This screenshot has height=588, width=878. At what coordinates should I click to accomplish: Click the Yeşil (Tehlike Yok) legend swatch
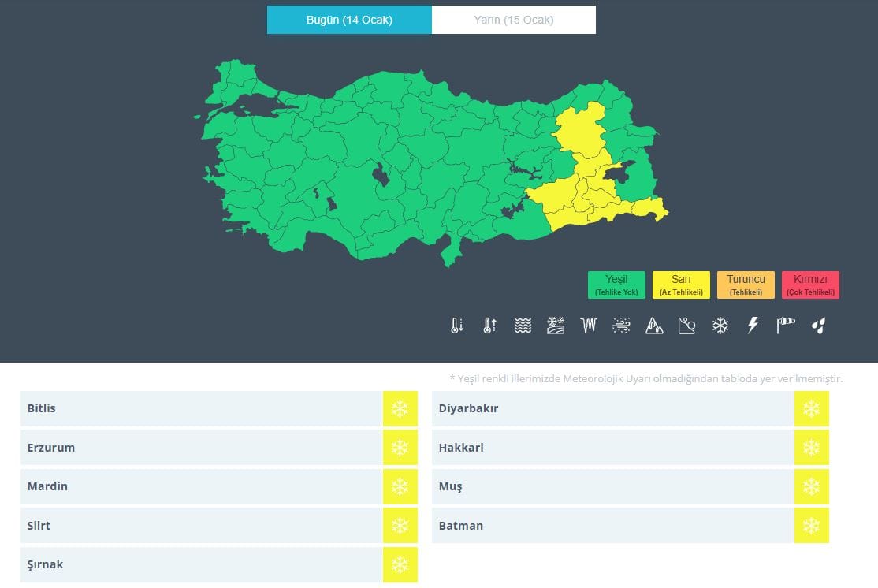(616, 285)
